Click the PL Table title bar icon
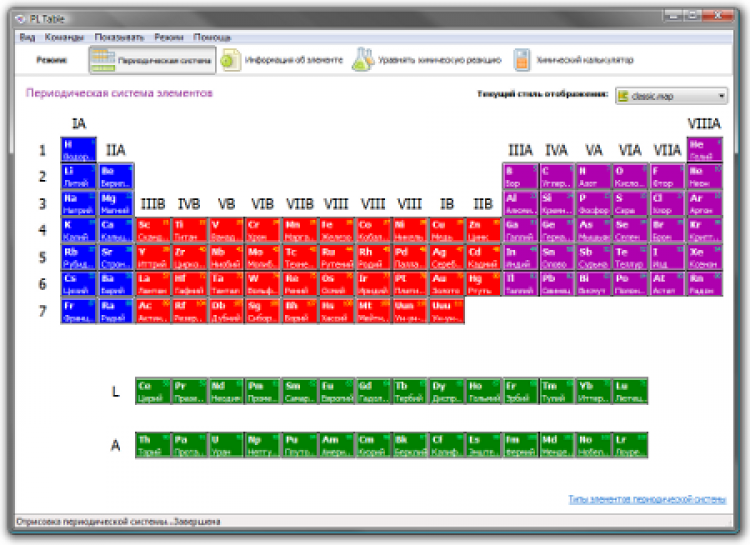The width and height of the screenshot is (750, 545). pyautogui.click(x=20, y=19)
